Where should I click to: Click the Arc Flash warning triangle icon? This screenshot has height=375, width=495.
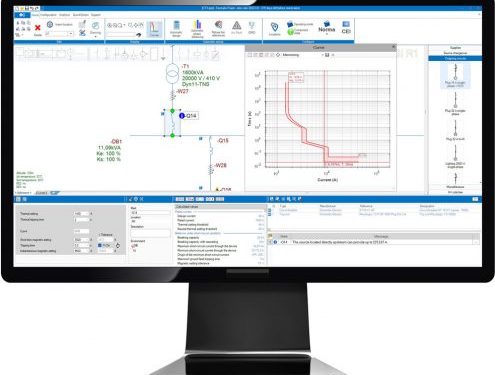pos(237,26)
